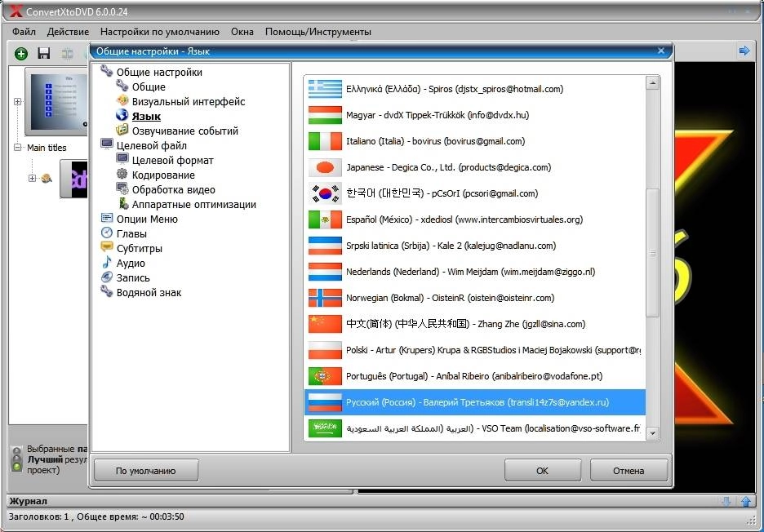Open Общие настройки tree section
Image resolution: width=764 pixels, height=532 pixels.
pyautogui.click(x=159, y=73)
